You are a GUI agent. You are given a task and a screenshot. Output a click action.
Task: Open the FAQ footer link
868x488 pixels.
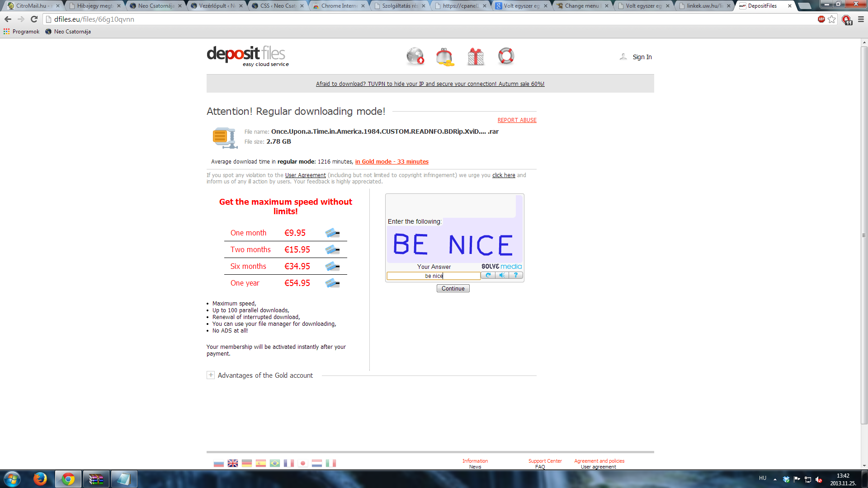click(x=540, y=467)
